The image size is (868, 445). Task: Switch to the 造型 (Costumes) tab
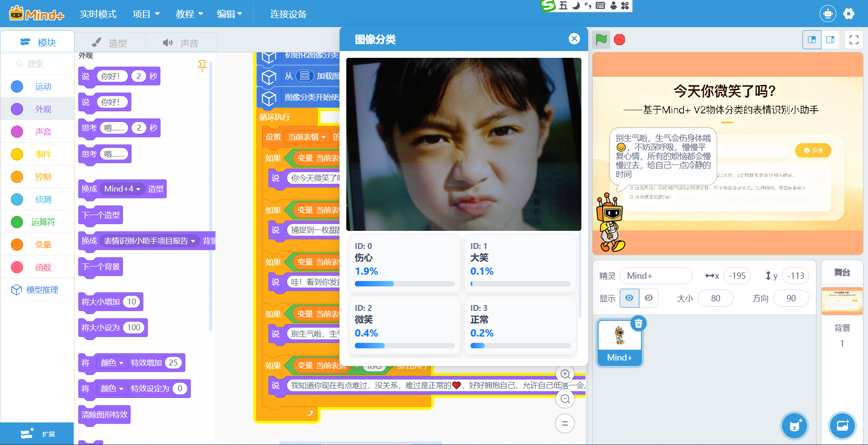pos(110,42)
